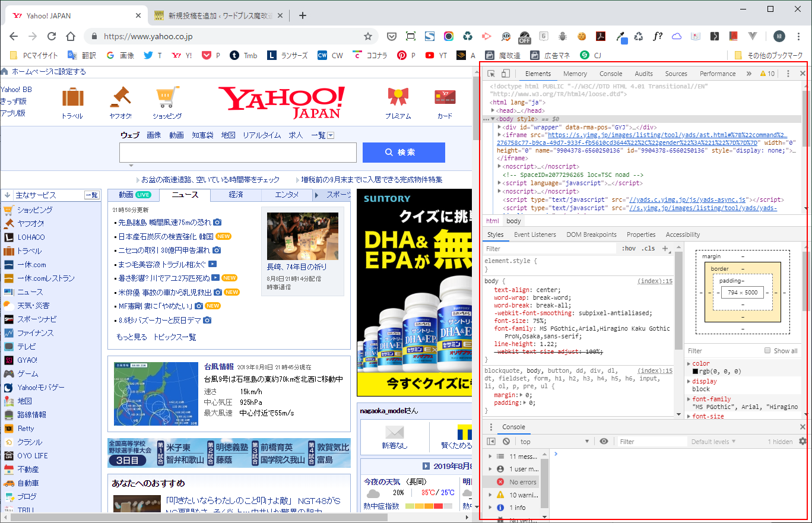Toggle the .cls element classes button
The image size is (812, 523).
point(648,249)
